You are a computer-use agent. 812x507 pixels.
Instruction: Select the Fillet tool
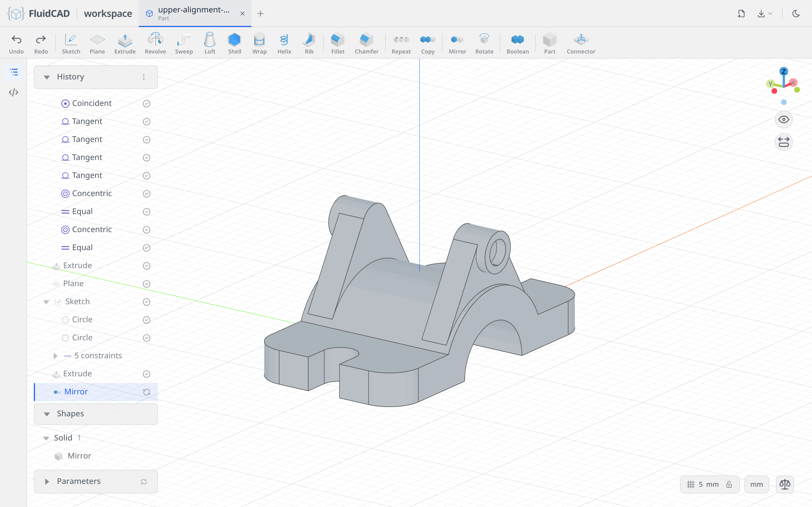point(337,43)
